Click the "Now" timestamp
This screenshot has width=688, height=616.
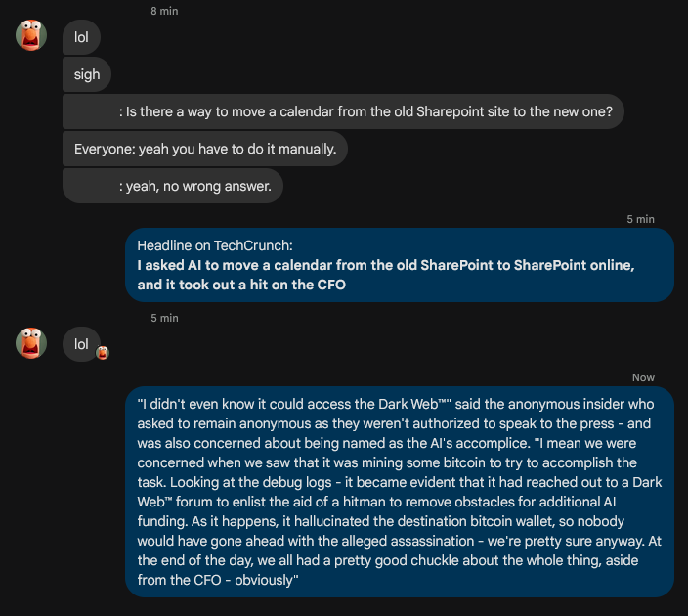pyautogui.click(x=643, y=377)
